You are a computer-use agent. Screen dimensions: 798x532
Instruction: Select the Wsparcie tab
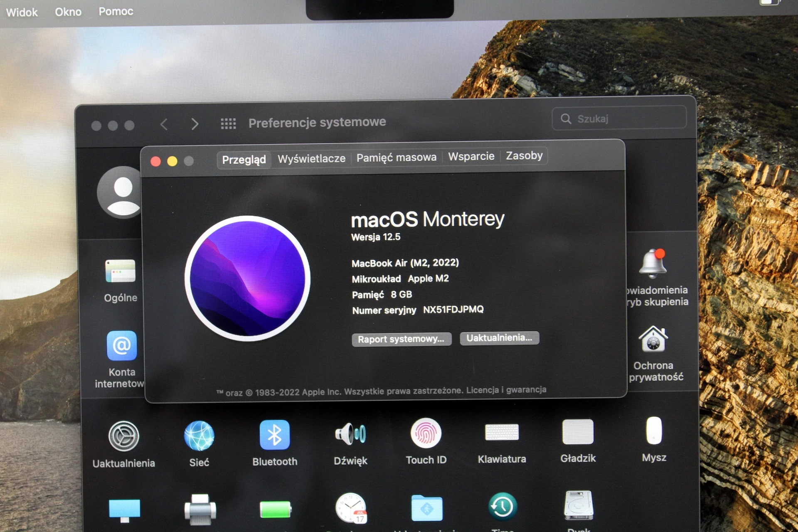coord(471,156)
